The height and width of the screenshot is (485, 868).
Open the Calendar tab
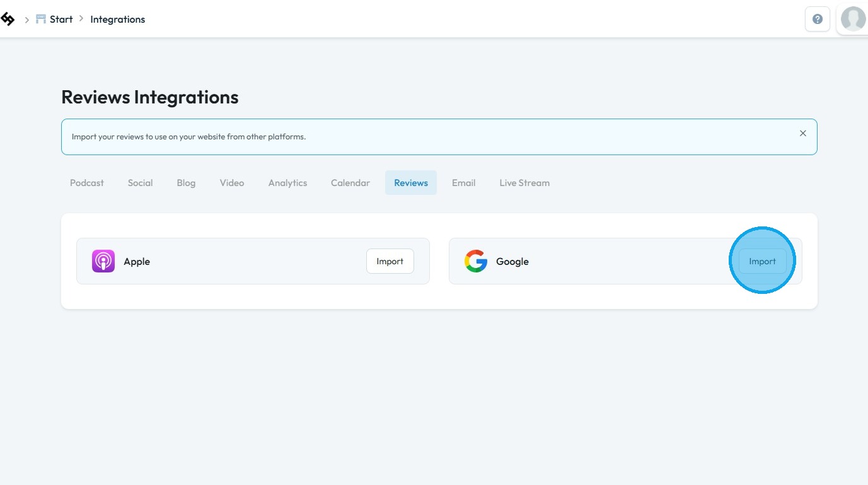tap(350, 183)
